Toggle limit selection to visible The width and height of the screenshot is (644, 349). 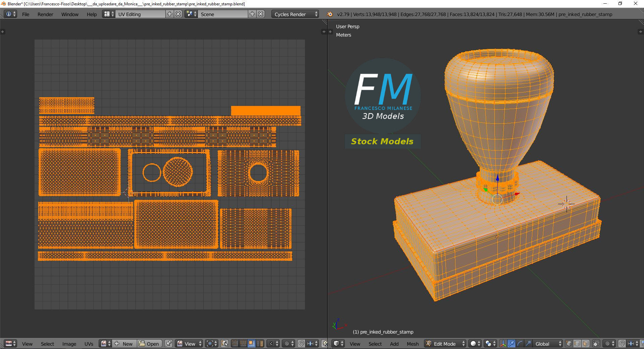(x=596, y=344)
